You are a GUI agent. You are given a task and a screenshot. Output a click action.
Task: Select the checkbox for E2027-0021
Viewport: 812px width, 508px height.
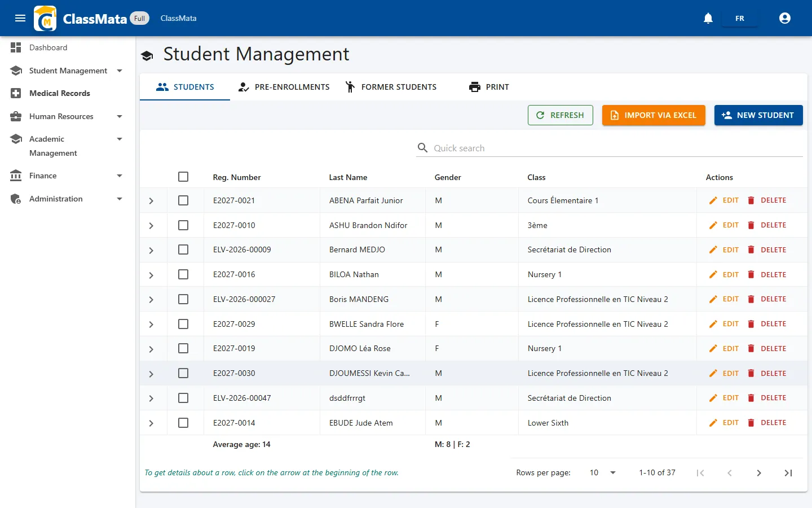tap(183, 200)
